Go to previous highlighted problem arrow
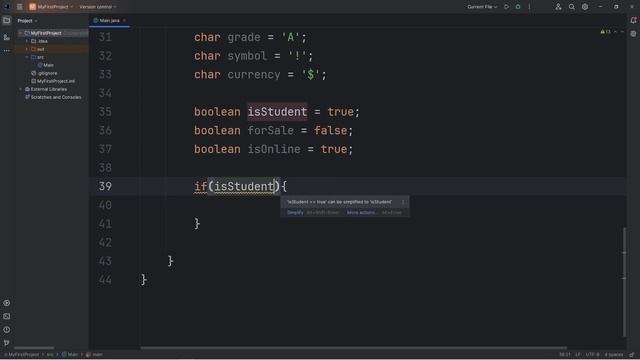Viewport: 640px width, 360px height. [616, 32]
